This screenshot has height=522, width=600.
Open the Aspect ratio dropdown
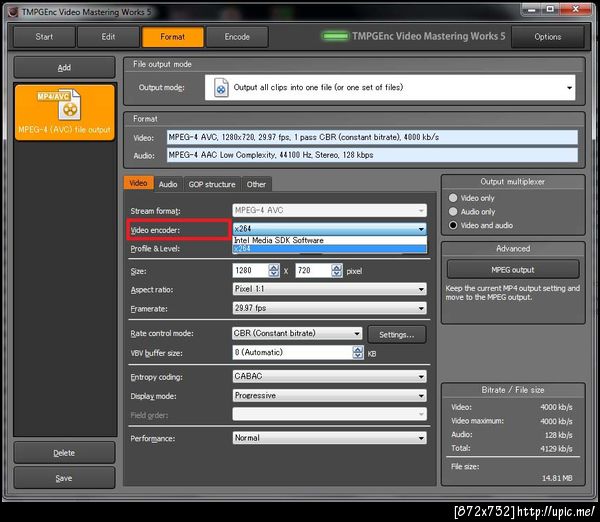coord(329,289)
